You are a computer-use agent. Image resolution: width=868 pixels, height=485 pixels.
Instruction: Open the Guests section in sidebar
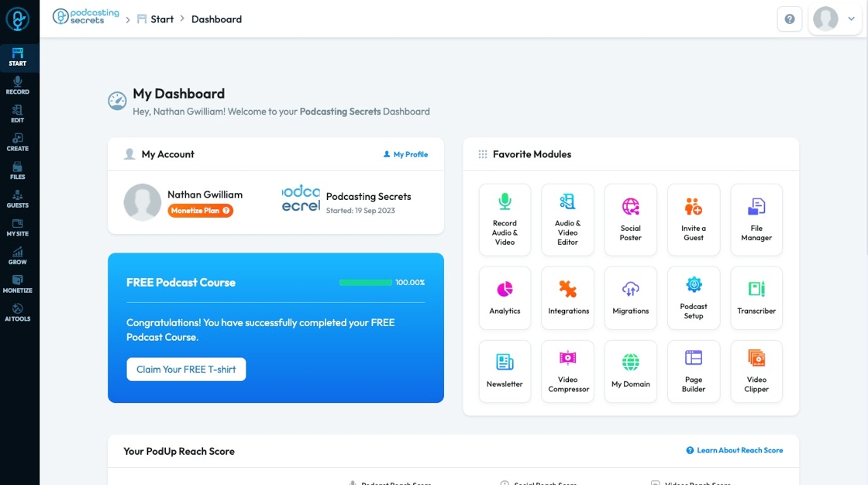(18, 199)
